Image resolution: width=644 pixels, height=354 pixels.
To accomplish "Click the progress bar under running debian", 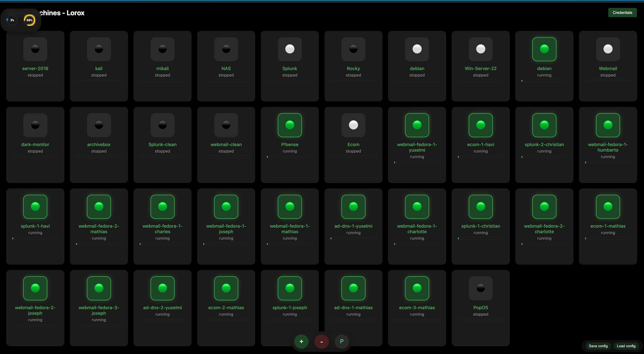I will click(544, 81).
